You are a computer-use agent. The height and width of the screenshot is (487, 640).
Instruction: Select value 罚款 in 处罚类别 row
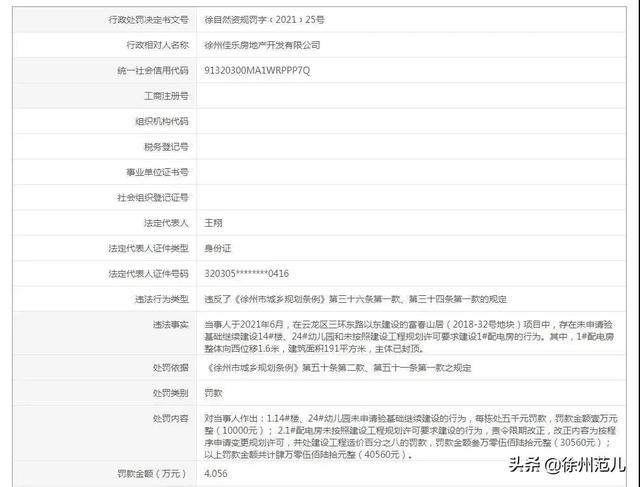(213, 393)
